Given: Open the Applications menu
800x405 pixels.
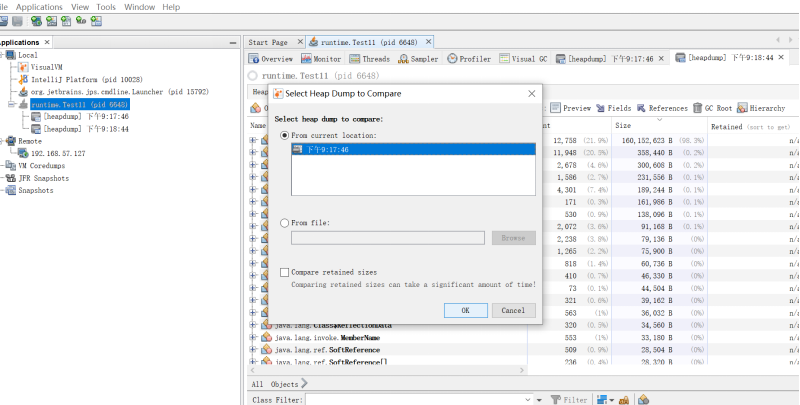Looking at the screenshot, I should (x=39, y=7).
